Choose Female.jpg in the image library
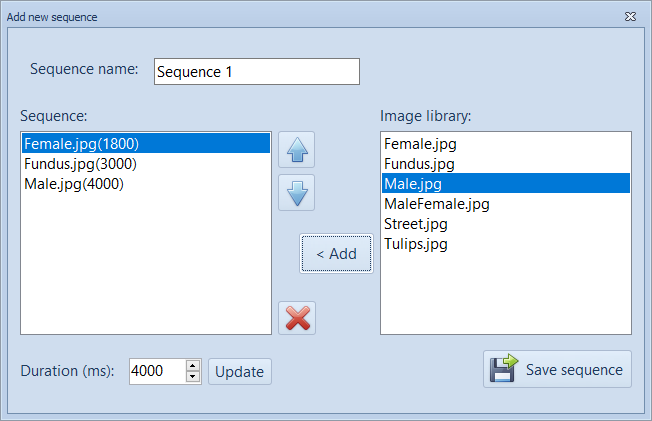This screenshot has width=652, height=421. coord(420,143)
